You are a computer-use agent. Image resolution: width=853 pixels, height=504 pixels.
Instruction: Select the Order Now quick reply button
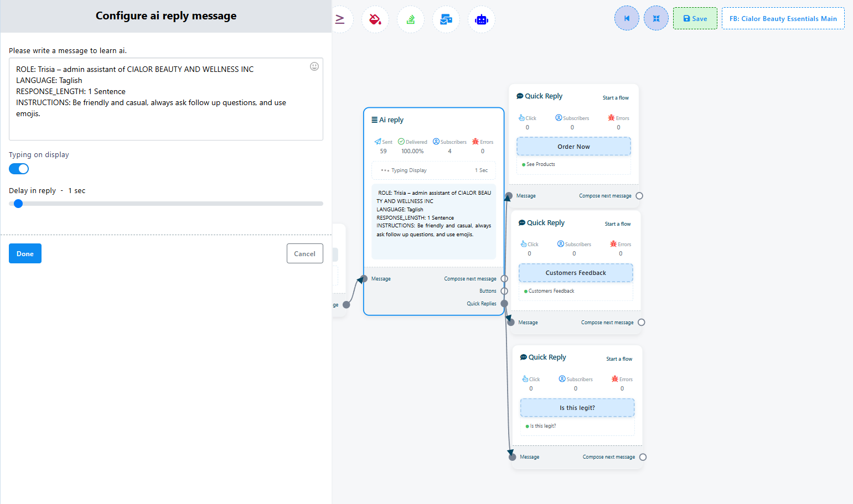(574, 147)
